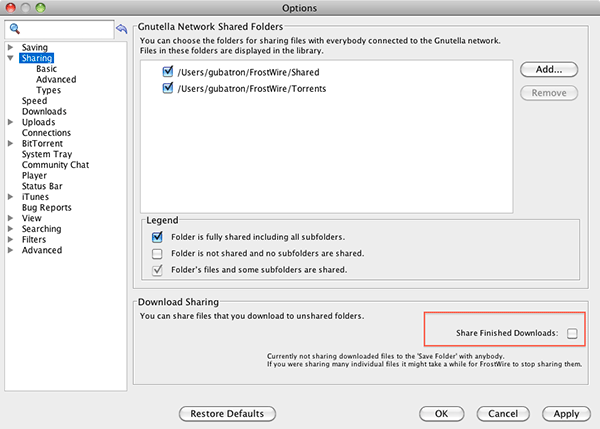Select Connections options
Viewport: 600px width, 429px height.
[46, 133]
